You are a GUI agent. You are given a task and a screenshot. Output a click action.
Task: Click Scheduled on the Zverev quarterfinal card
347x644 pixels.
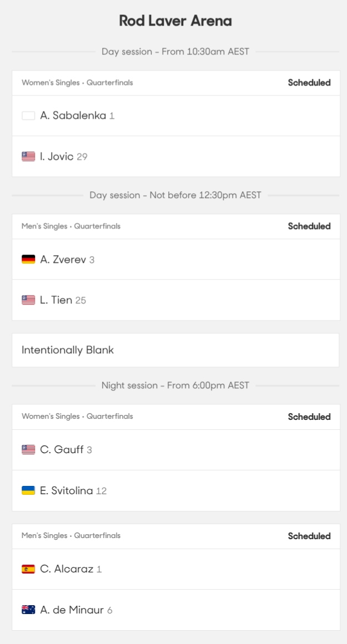coord(309,226)
